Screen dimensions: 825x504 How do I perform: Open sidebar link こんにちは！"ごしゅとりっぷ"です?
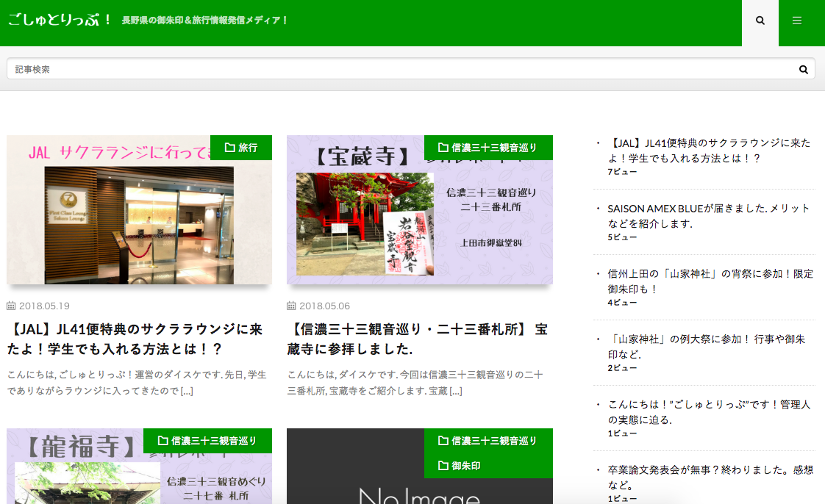point(710,412)
